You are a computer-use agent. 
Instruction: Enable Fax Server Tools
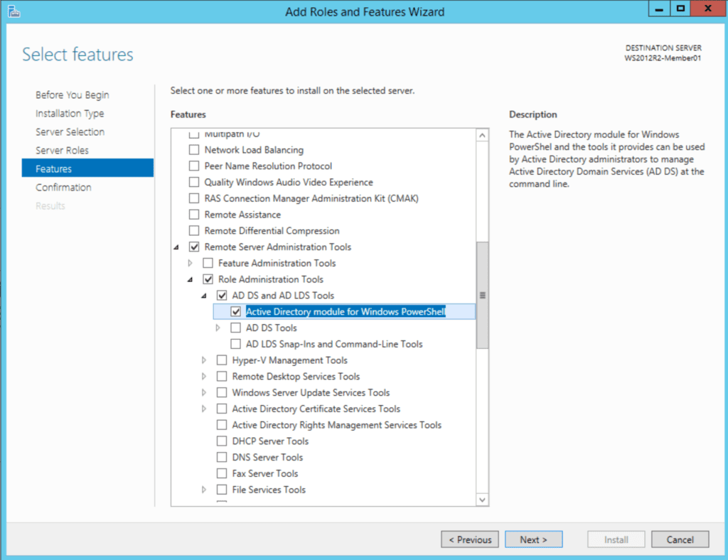click(x=221, y=473)
